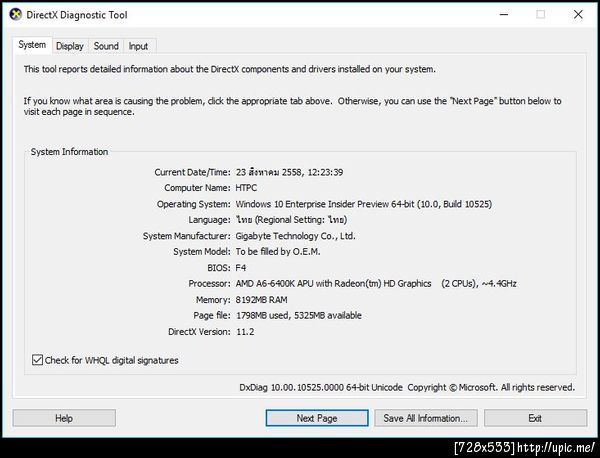Open the Input tab
600x458 pixels.
tap(138, 46)
